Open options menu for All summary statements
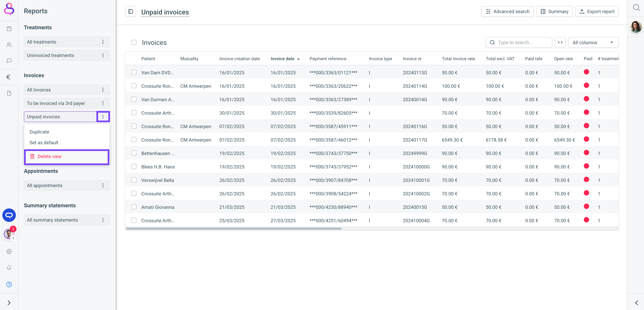The width and height of the screenshot is (644, 310). (103, 220)
